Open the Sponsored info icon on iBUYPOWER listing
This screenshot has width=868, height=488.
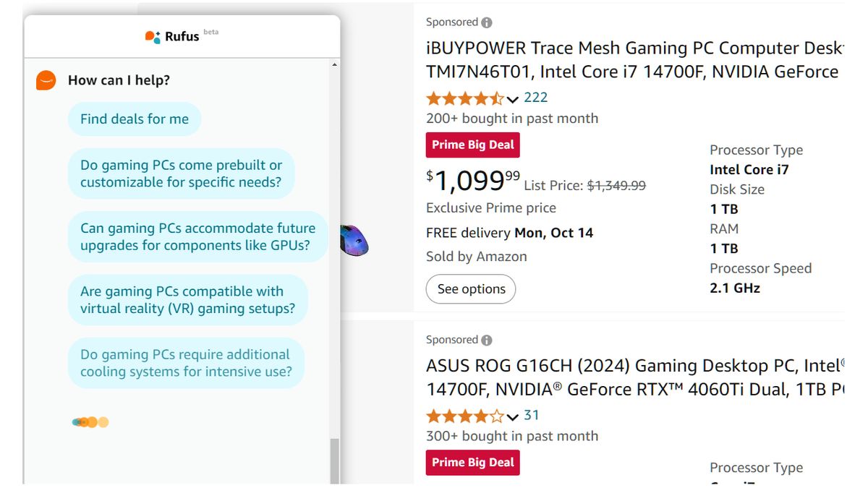[488, 22]
